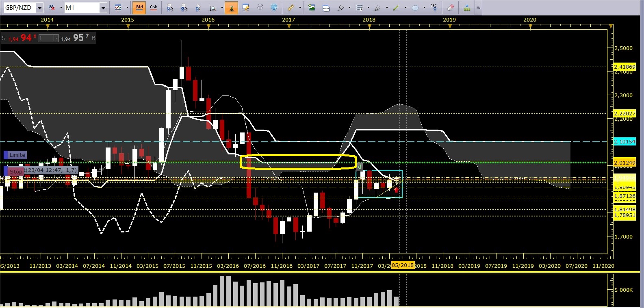The image size is (644, 308).
Task: Select the ellipse shape drawing tool
Action: [x=415, y=8]
